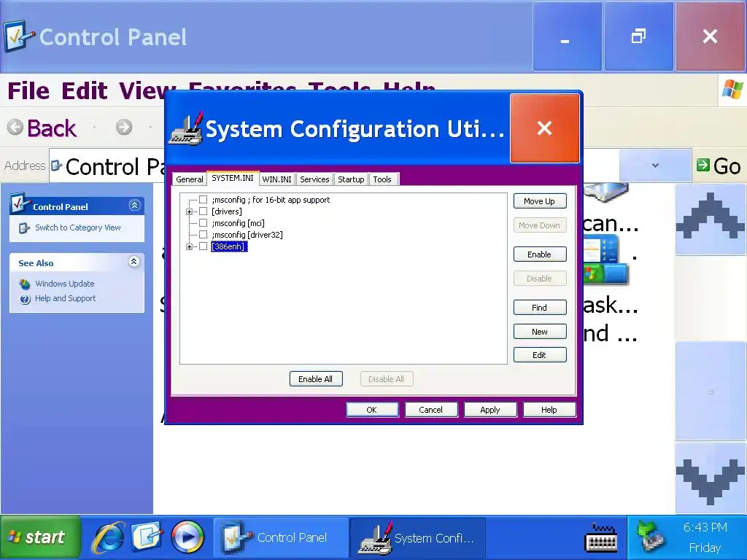747x560 pixels.
Task: Collapse the Control Panel sidebar section
Action: pos(134,205)
